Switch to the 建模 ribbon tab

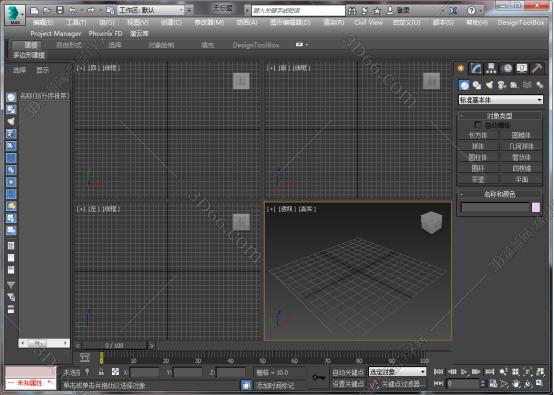click(31, 45)
